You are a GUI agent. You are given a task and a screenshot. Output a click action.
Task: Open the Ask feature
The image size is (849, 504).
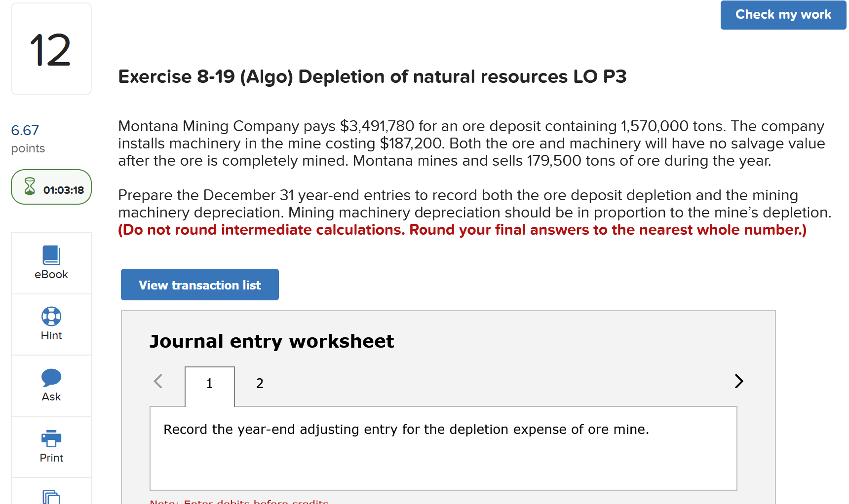(51, 385)
